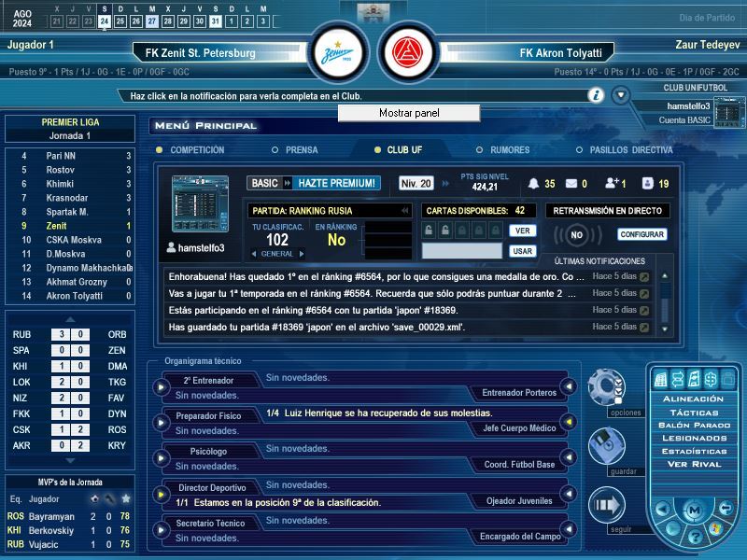
Task: Expand the notification bar dropdown arrow
Action: point(620,95)
